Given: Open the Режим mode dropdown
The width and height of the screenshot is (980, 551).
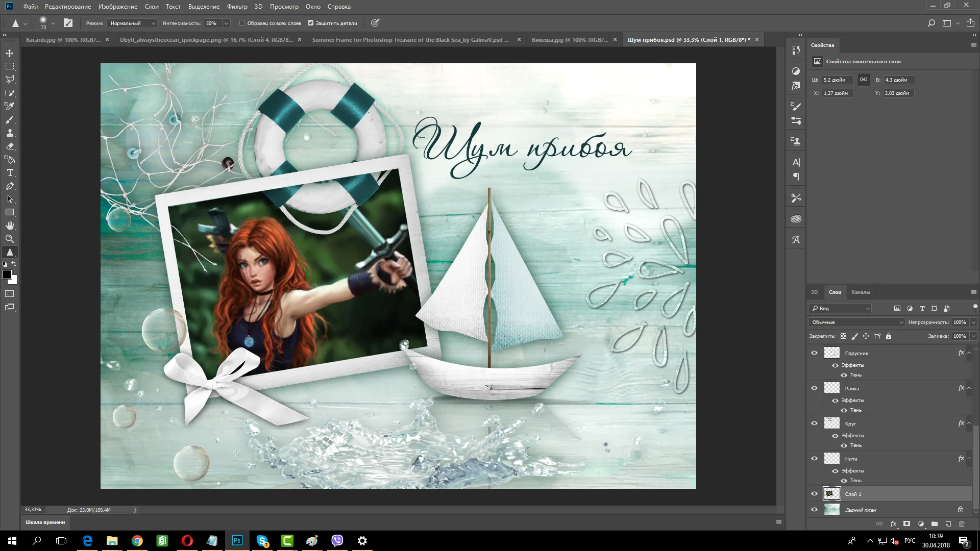Looking at the screenshot, I should [x=132, y=23].
